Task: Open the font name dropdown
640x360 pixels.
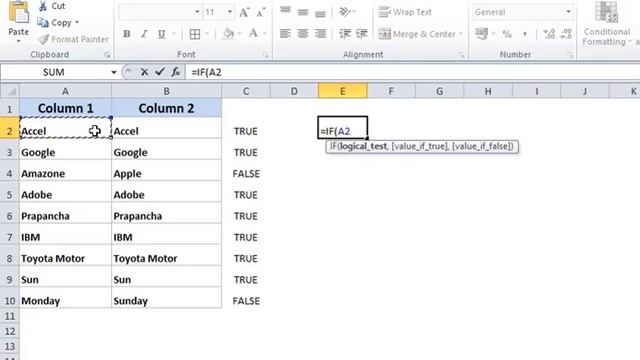Action: point(197,12)
